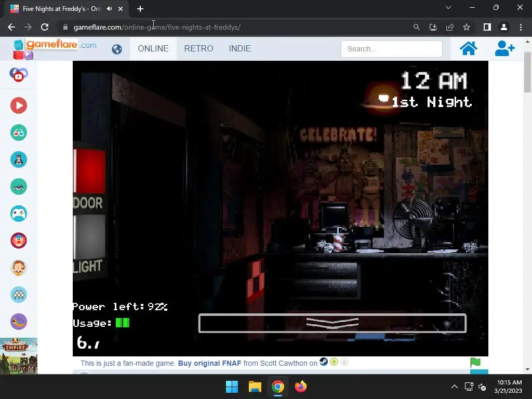Click the 'Power left: 92%' text

pos(121,307)
